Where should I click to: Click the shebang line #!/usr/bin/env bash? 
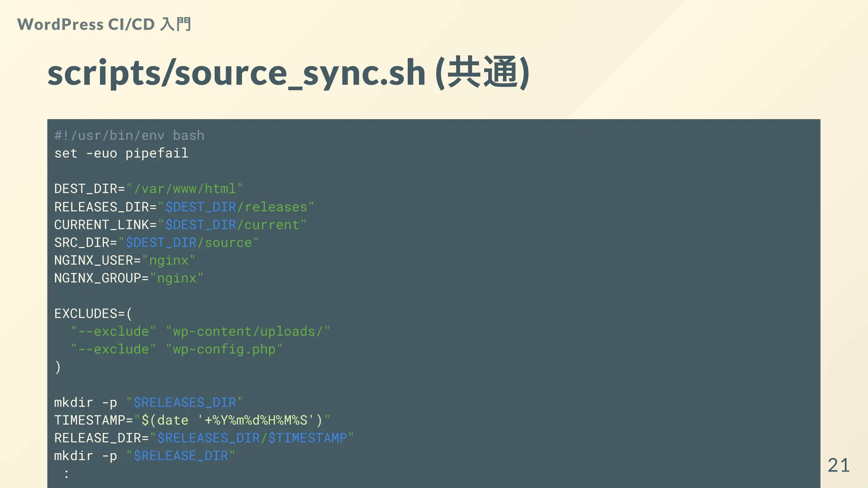(x=129, y=136)
